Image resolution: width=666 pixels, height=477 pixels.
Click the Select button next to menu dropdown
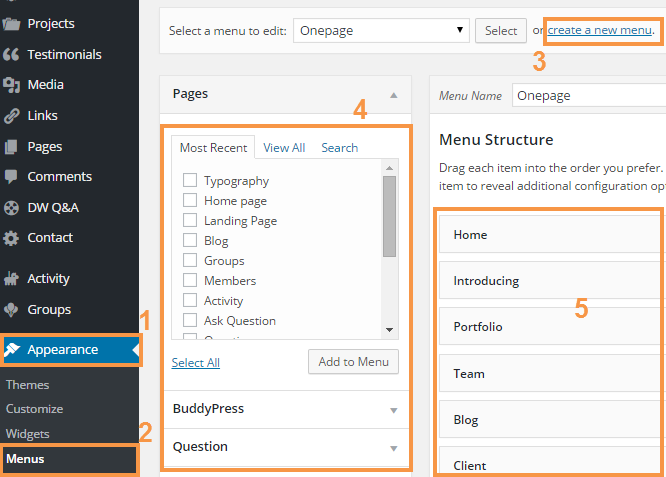501,31
